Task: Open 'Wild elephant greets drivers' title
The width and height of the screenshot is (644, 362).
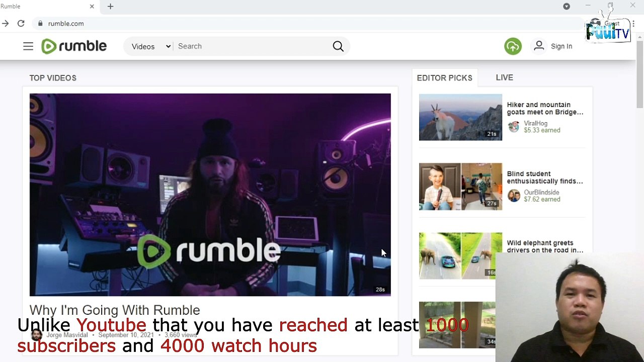Action: coord(545,246)
